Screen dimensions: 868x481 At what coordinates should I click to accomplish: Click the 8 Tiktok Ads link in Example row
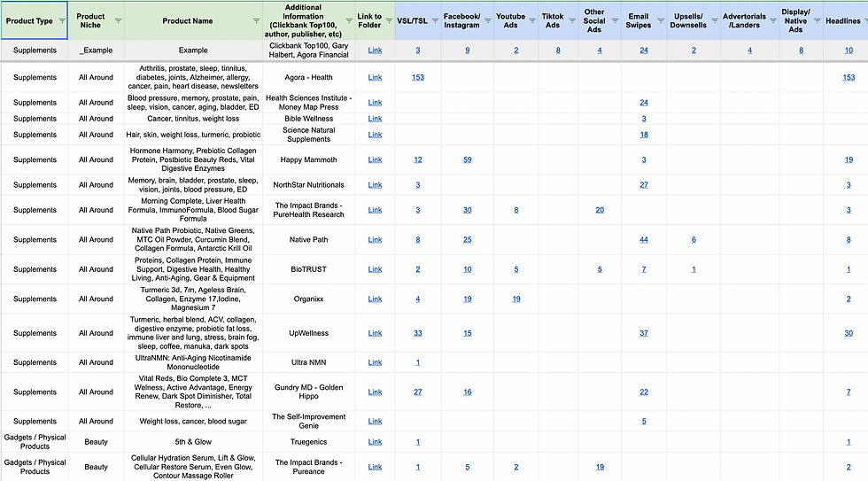point(558,50)
